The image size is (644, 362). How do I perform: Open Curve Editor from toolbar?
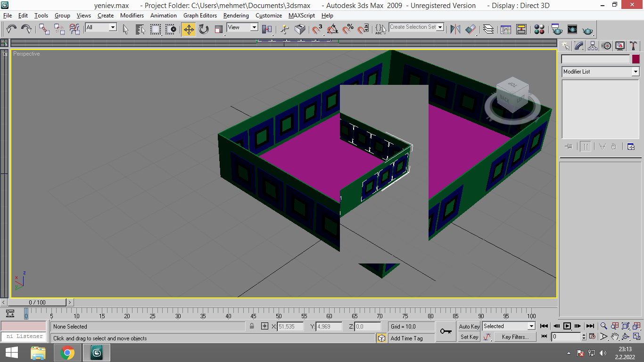(506, 29)
